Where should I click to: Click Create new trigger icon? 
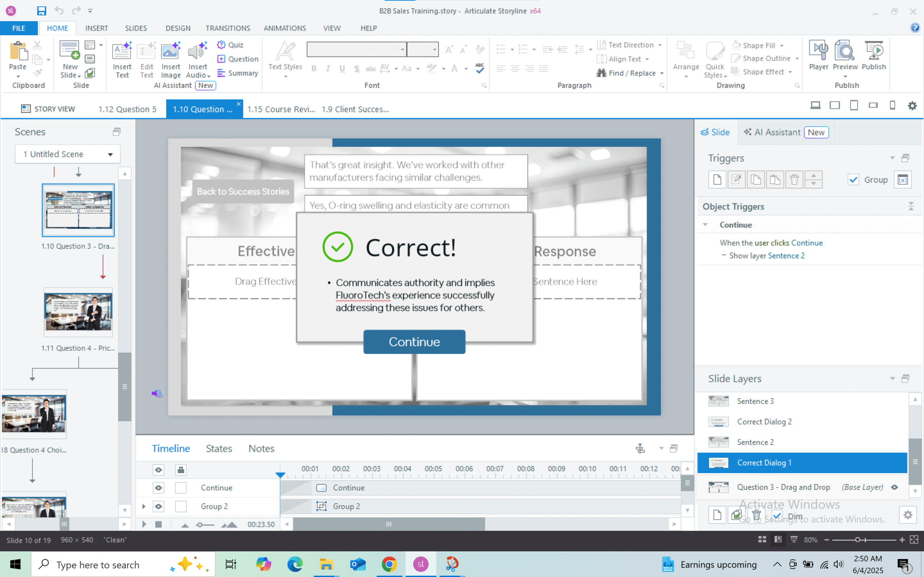pos(717,179)
